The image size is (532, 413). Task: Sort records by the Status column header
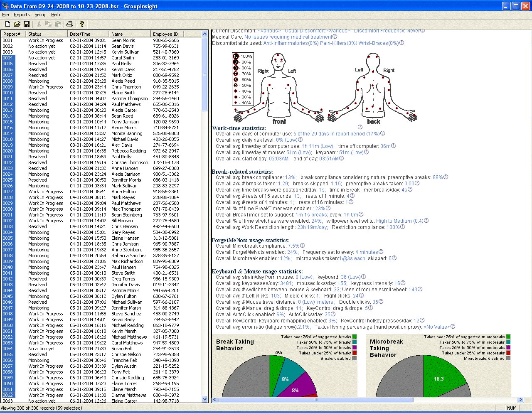point(47,34)
